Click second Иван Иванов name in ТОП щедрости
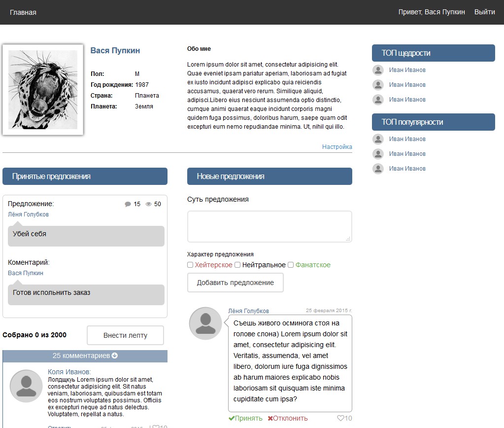Image resolution: width=504 pixels, height=428 pixels. [x=407, y=85]
